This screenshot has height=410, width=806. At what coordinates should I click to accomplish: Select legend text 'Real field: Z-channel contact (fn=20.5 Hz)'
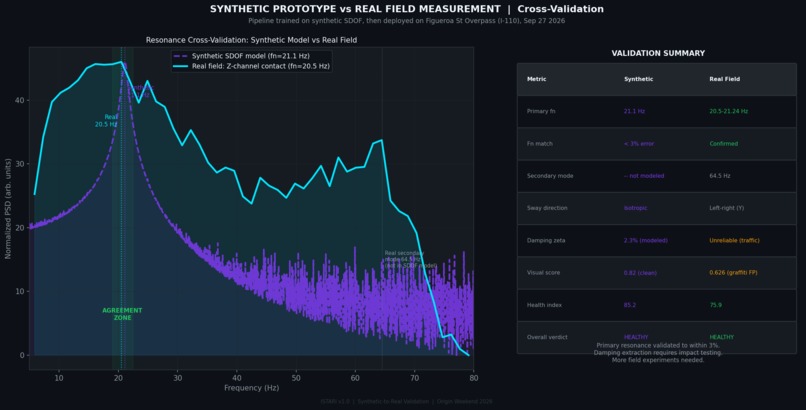tap(261, 66)
